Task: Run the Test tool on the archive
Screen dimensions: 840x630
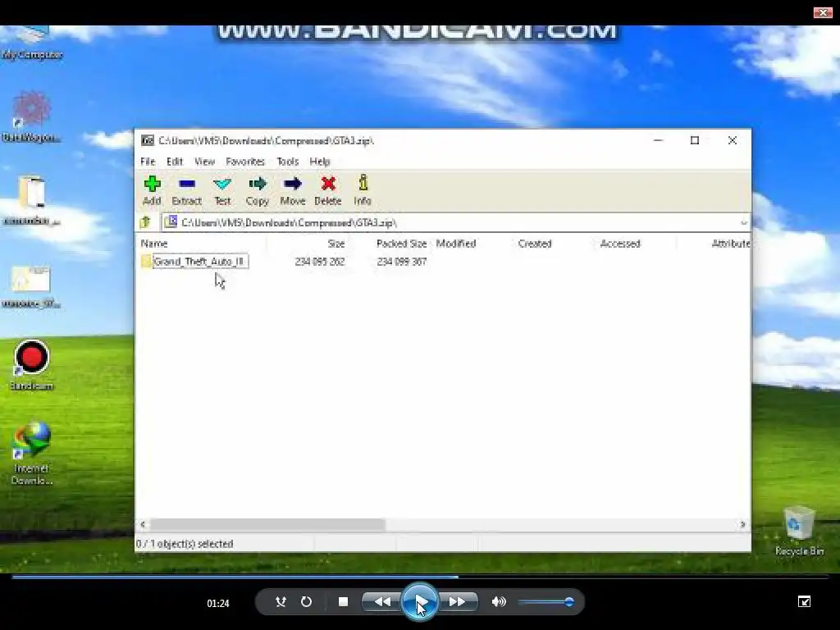Action: pyautogui.click(x=222, y=190)
